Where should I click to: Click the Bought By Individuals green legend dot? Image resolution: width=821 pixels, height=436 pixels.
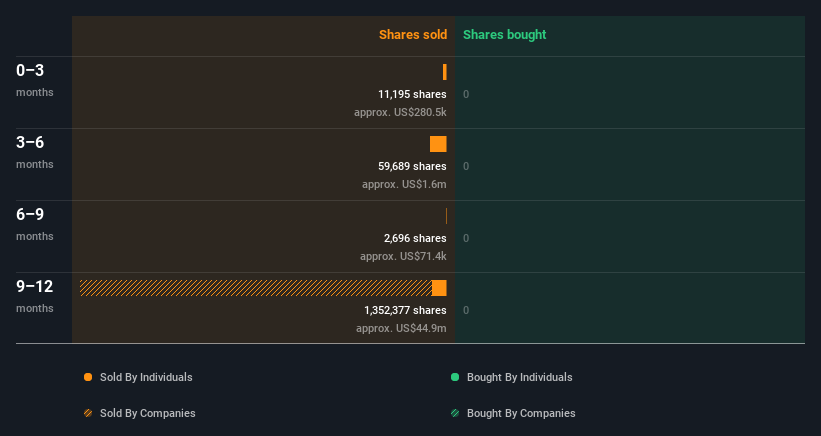tap(455, 377)
